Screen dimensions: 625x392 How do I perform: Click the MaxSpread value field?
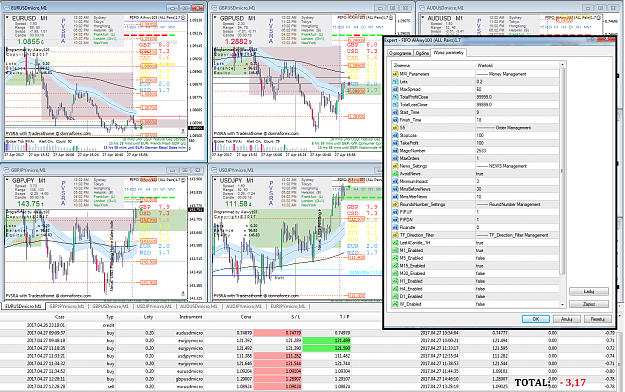[x=517, y=89]
